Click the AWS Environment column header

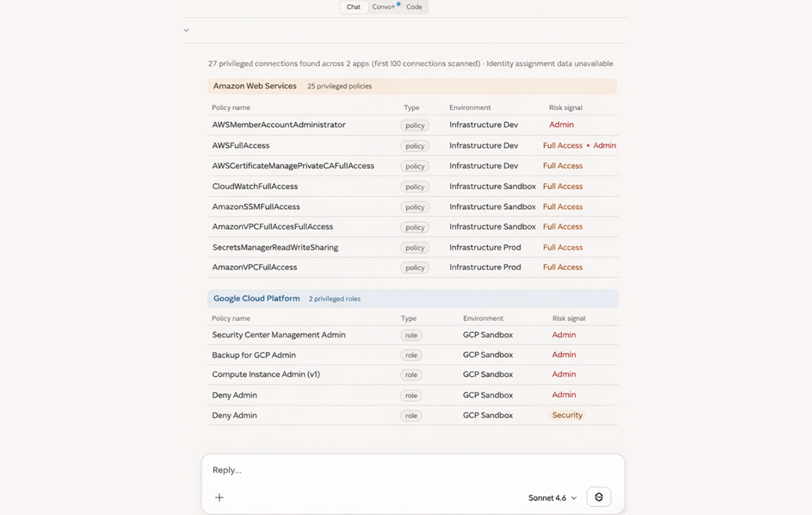pos(470,108)
